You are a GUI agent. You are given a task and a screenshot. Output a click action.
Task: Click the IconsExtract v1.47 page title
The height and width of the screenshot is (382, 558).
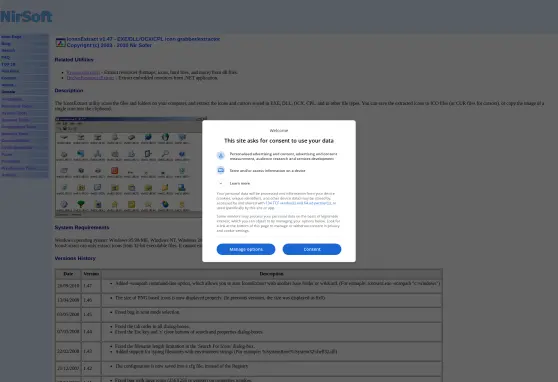[x=143, y=39]
